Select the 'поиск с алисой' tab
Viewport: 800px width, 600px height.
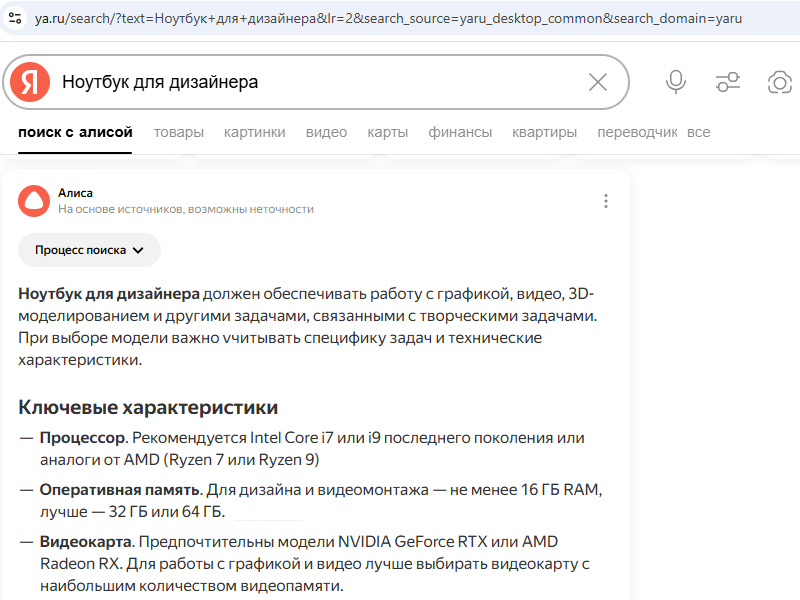(x=75, y=132)
